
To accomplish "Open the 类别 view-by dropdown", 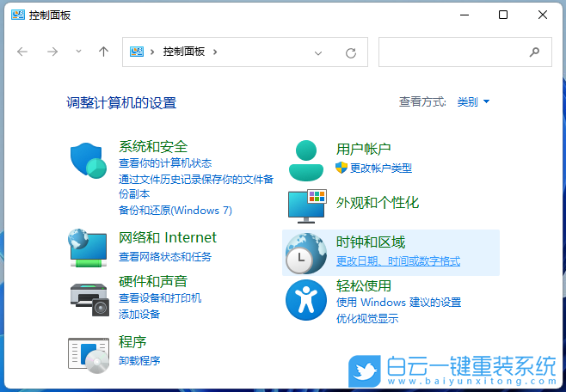I will (x=473, y=102).
